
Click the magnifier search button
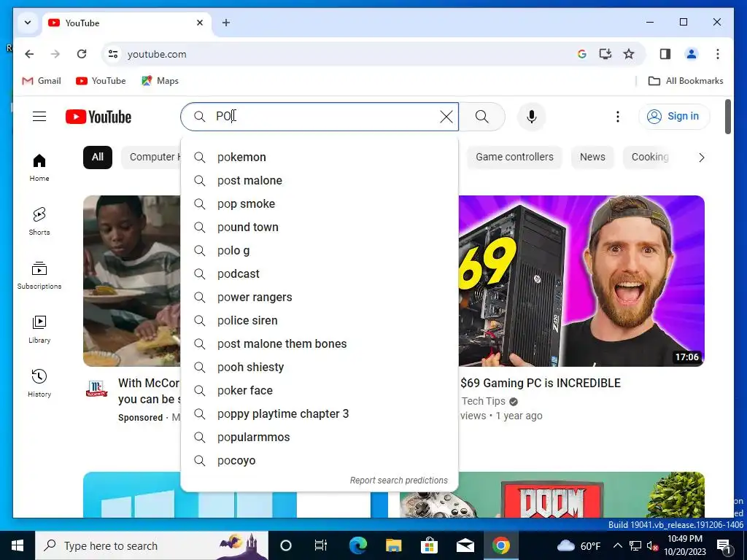click(482, 117)
